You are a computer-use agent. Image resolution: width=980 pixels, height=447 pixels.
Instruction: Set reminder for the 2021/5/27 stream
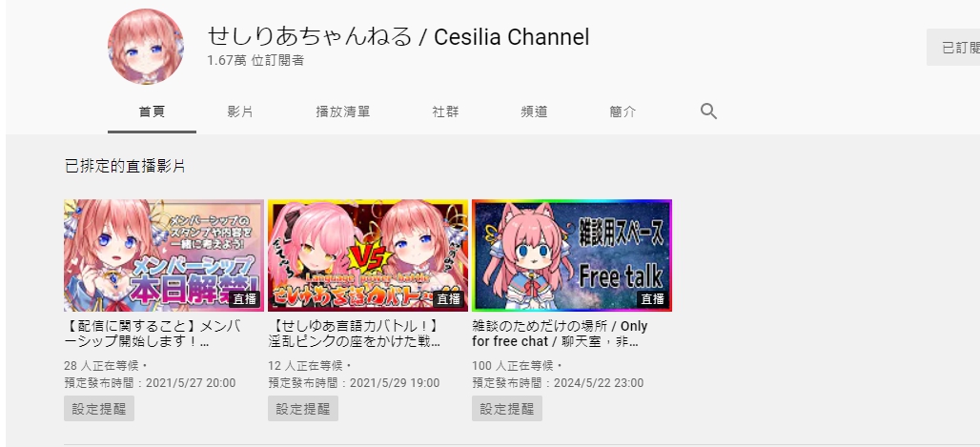tap(99, 409)
